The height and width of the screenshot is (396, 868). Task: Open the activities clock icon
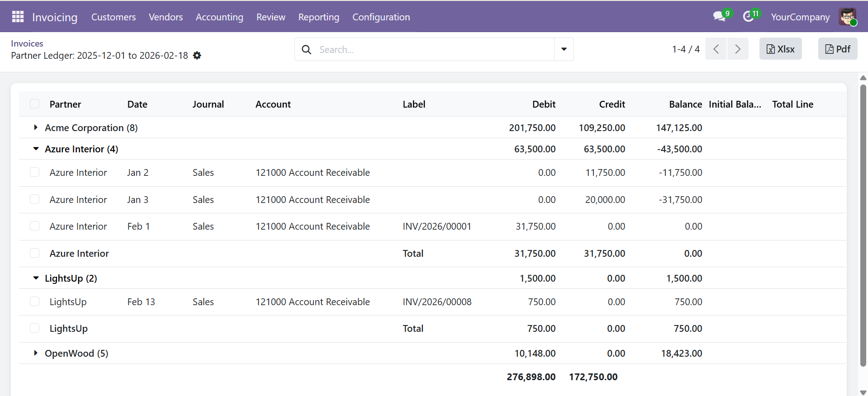[x=748, y=17]
